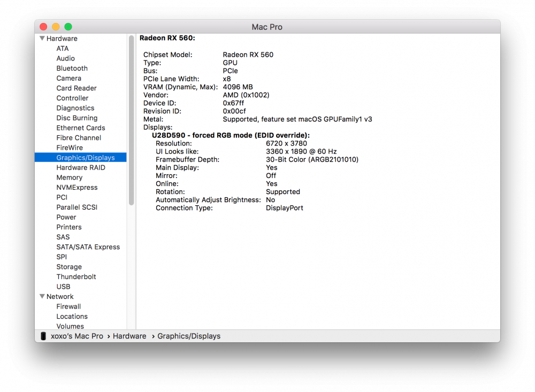The width and height of the screenshot is (535, 392).
Task: Open the Card Reader entry
Action: (77, 88)
